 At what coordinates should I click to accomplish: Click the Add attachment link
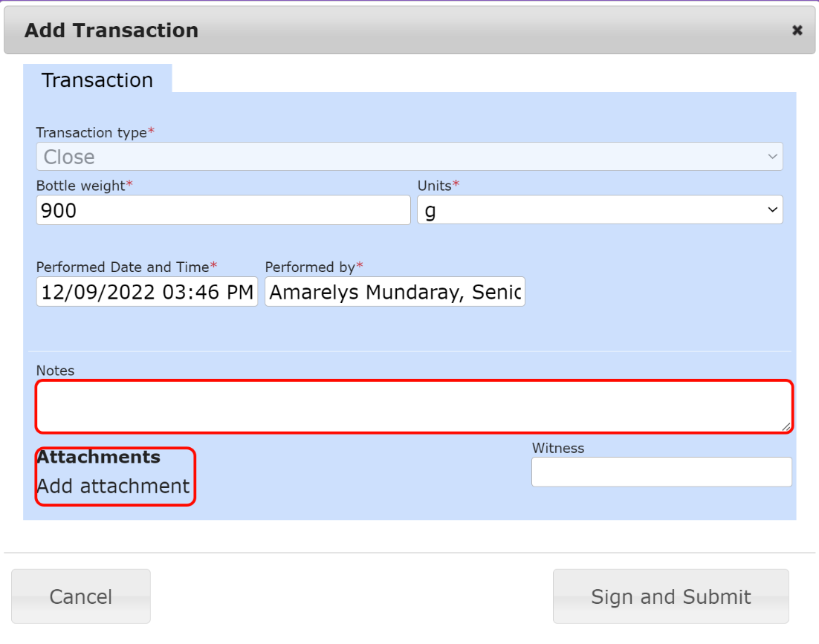coord(113,487)
